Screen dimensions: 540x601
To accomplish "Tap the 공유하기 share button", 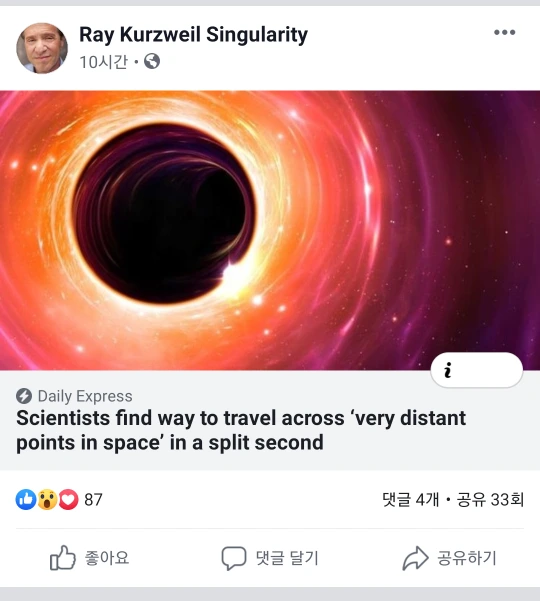I will coord(449,558).
